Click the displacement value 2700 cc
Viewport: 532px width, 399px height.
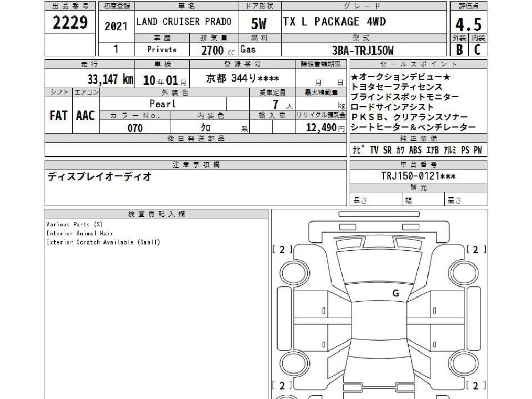[218, 50]
